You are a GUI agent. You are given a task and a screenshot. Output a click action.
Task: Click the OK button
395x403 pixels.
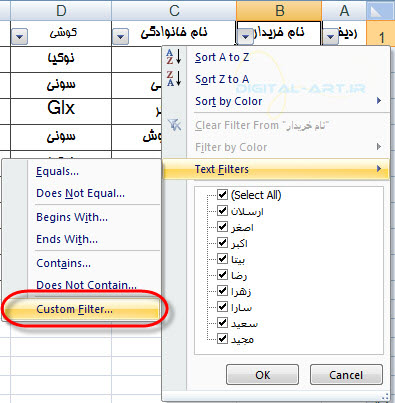tap(263, 375)
